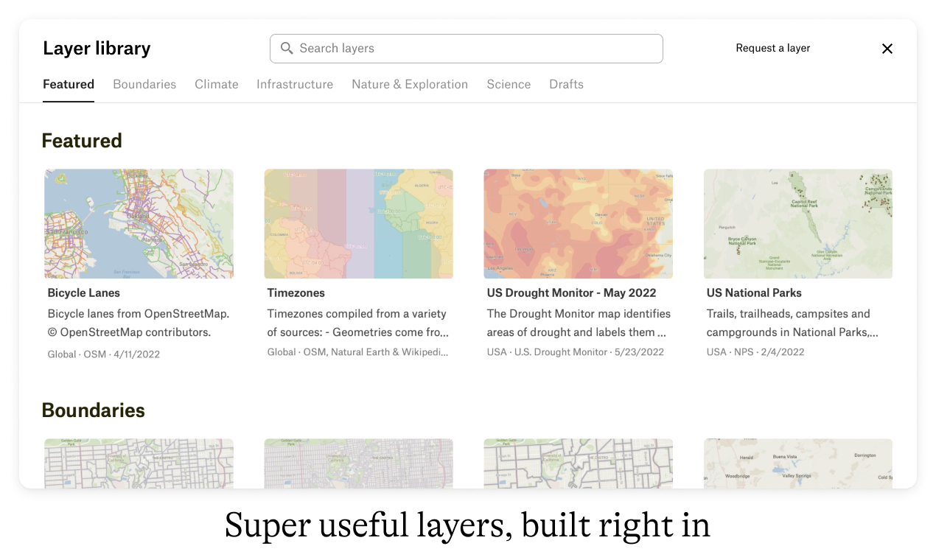Open the first Boundaries street-grid thumbnail
Image resolution: width=936 pixels, height=560 pixels.
[x=139, y=463]
